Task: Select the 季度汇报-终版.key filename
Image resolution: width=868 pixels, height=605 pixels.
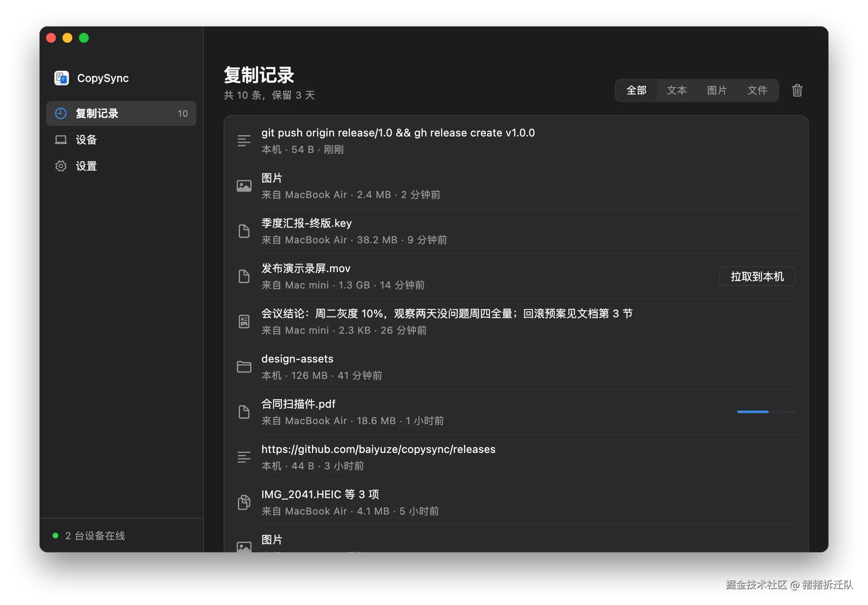Action: click(307, 223)
